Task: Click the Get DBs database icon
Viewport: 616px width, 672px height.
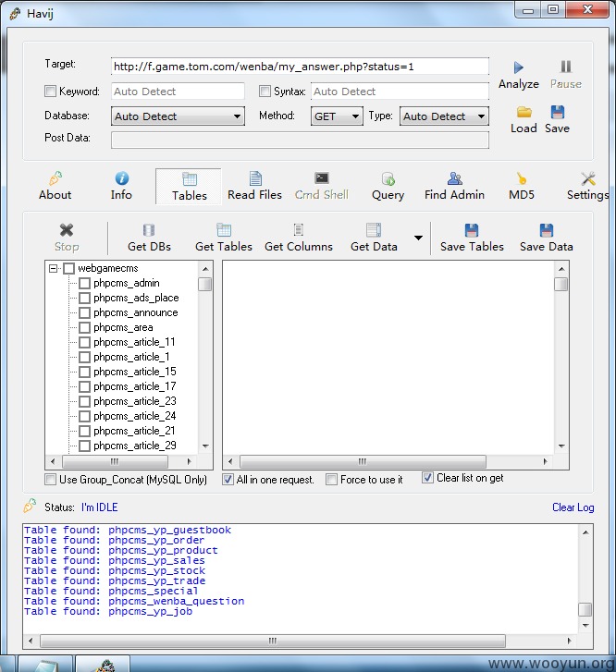Action: 149,230
